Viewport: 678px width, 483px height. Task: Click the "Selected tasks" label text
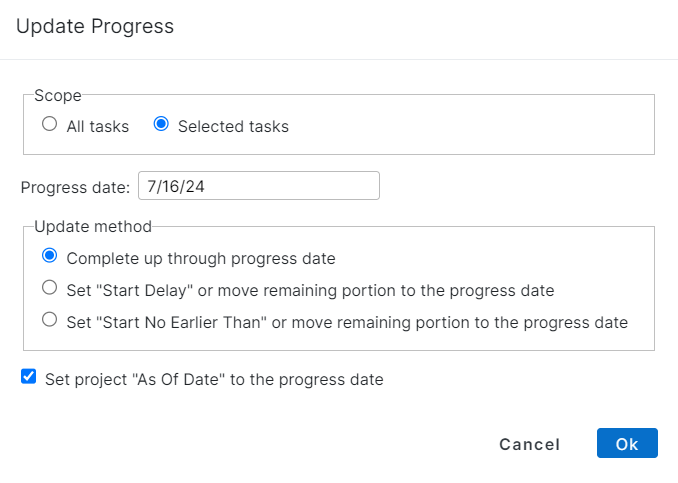tap(233, 127)
